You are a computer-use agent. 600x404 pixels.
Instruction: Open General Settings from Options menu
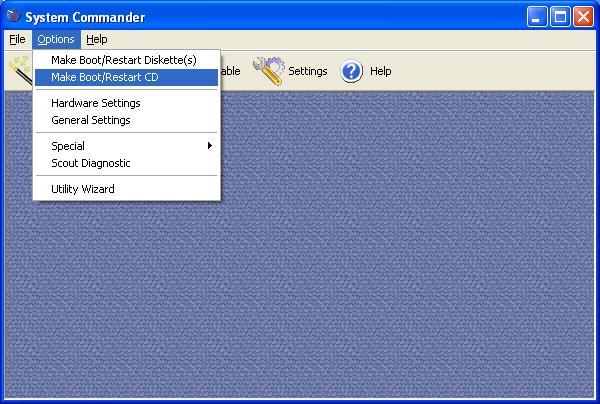click(126, 120)
